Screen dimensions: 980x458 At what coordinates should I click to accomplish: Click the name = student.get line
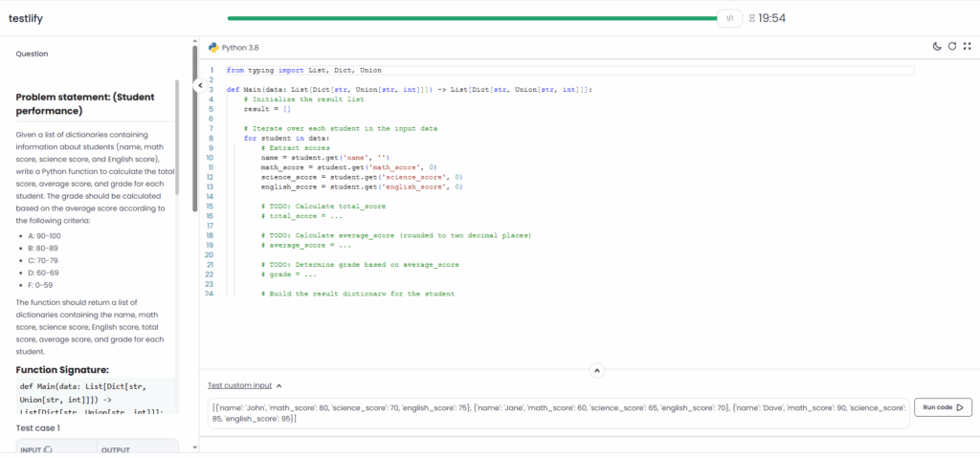coord(325,158)
